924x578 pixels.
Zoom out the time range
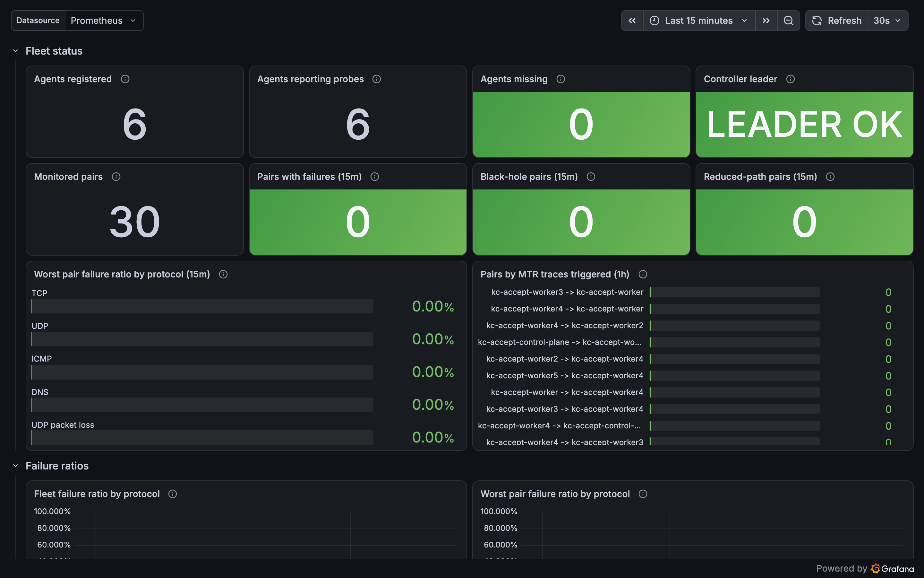click(789, 21)
